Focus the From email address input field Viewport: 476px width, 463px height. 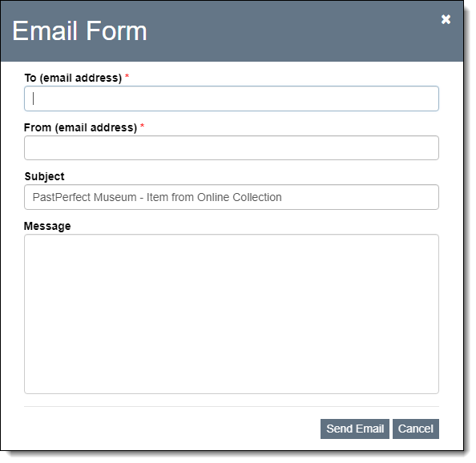(232, 148)
